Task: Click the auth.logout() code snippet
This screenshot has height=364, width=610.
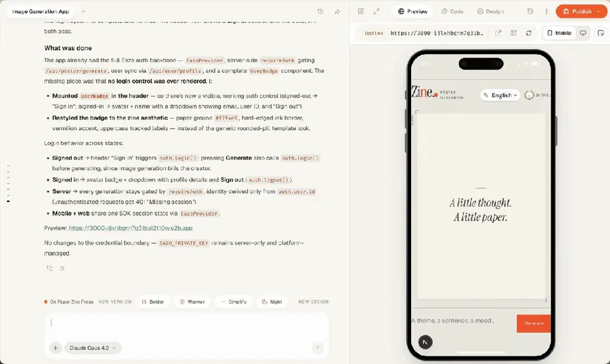Action: point(268,180)
